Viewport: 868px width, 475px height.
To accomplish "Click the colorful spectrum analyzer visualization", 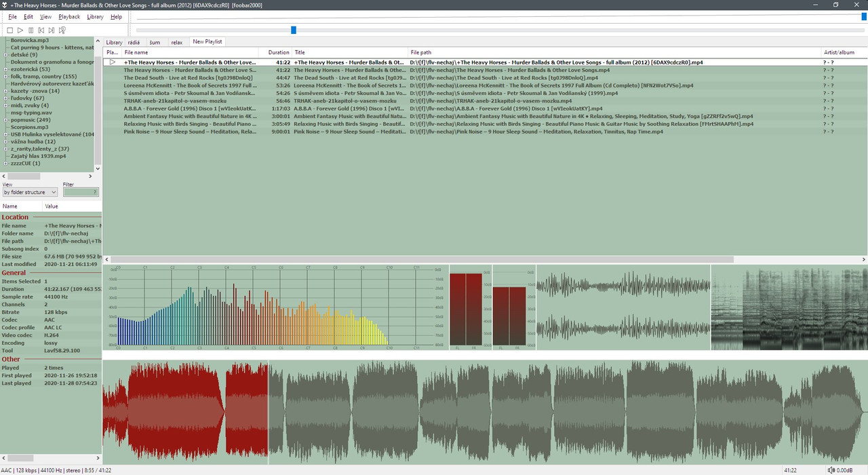I will [275, 307].
